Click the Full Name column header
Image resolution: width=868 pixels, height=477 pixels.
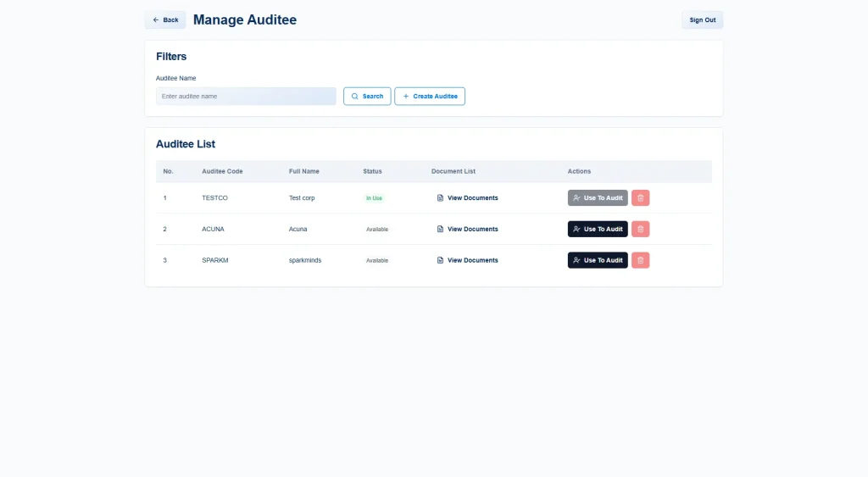(304, 171)
